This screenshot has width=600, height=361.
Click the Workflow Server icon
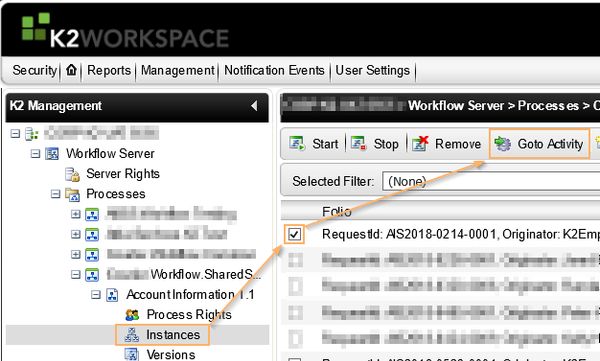tap(52, 154)
